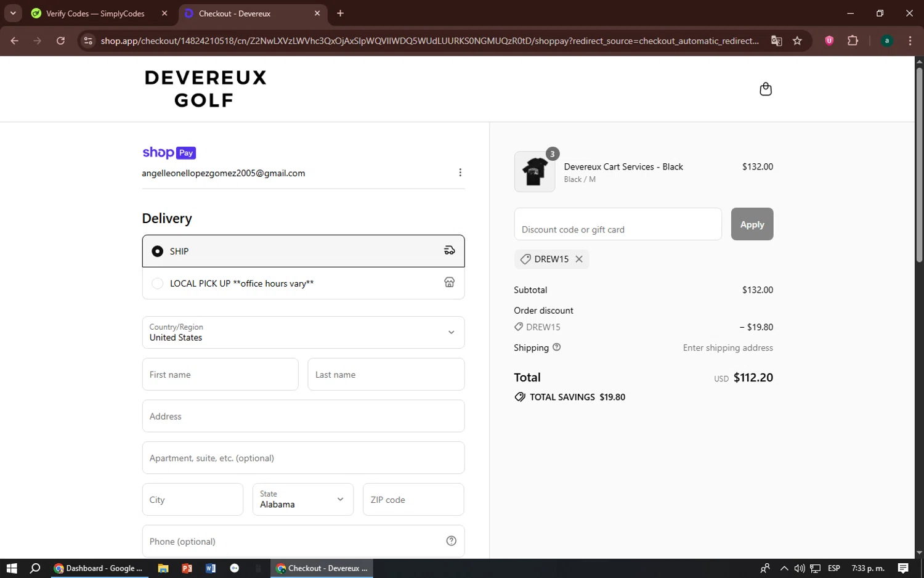
Task: Open the Country/Region dropdown
Action: 303,332
